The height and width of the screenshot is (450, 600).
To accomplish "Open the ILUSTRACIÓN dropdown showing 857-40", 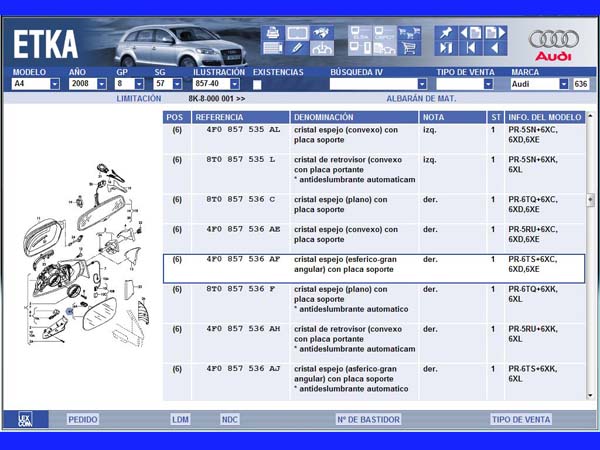I will click(216, 84).
